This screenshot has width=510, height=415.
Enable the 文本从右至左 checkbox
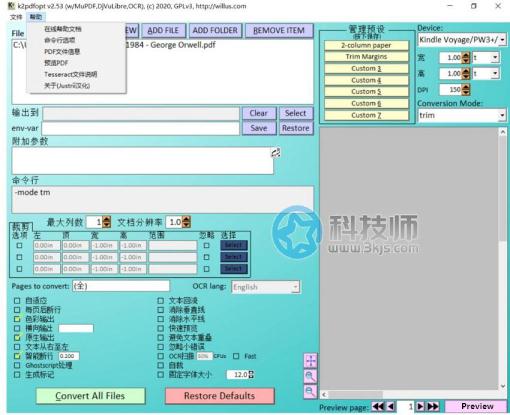(17, 347)
